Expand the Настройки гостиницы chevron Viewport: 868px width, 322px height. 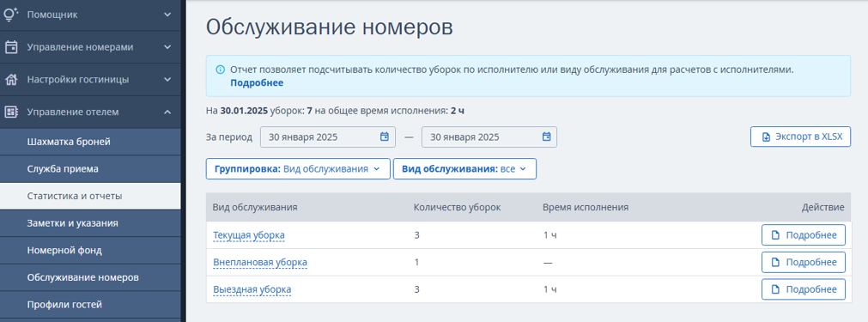coord(167,80)
